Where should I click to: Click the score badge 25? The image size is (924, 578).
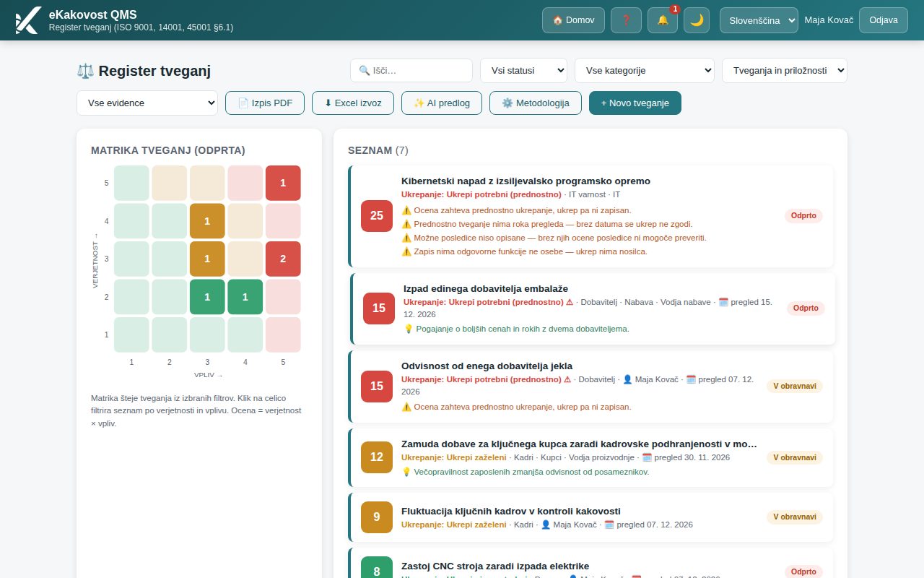tap(377, 216)
